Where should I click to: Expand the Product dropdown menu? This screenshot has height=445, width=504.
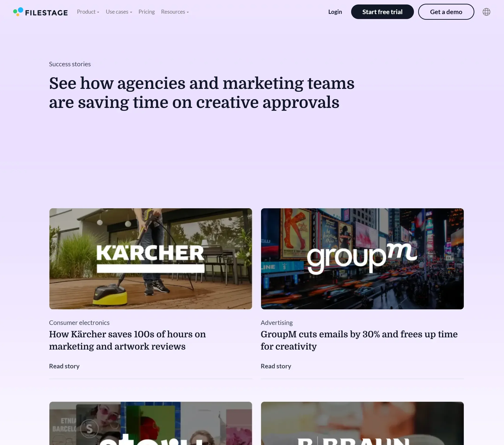88,12
